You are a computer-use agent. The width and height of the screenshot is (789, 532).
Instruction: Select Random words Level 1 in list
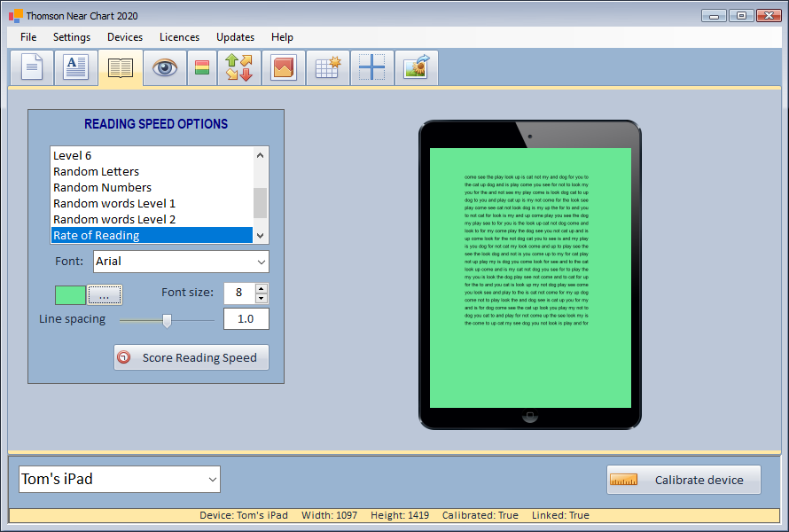[114, 203]
